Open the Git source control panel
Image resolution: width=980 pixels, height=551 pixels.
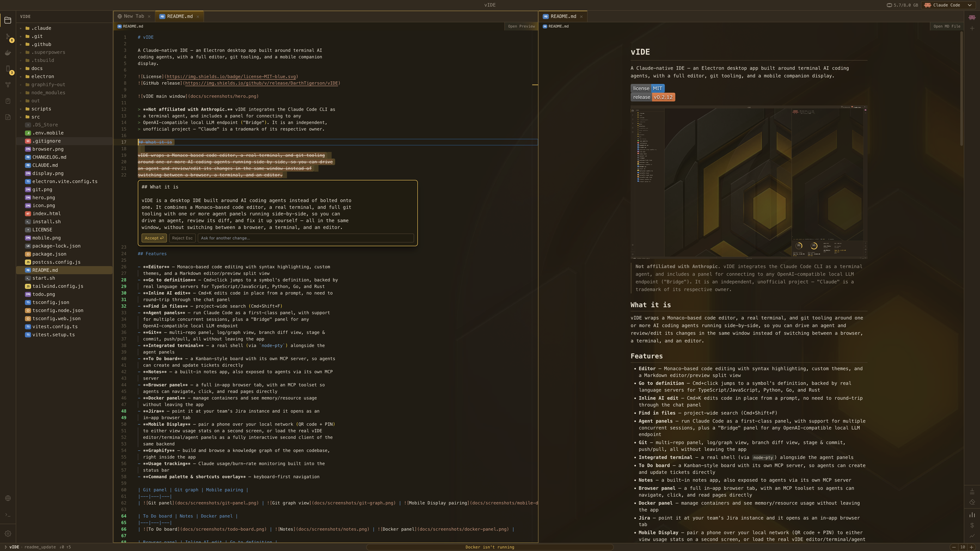[x=8, y=37]
